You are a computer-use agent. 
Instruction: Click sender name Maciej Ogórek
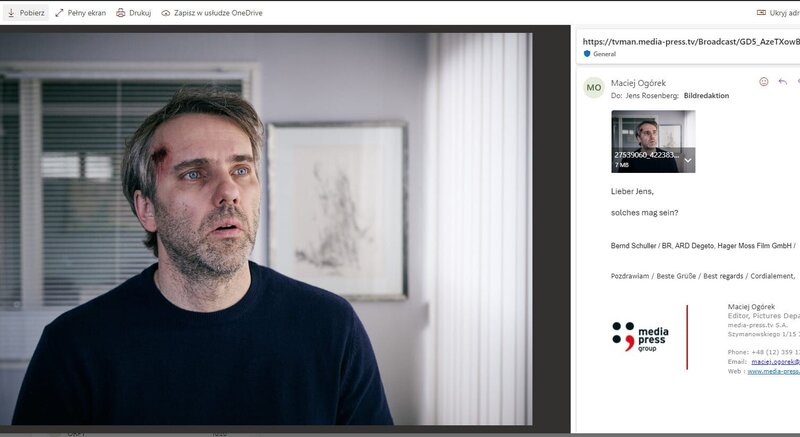tap(638, 82)
